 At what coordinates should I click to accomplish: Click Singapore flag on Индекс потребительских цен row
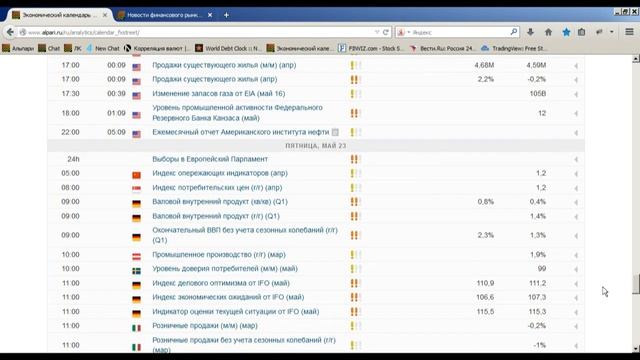pyautogui.click(x=136, y=189)
